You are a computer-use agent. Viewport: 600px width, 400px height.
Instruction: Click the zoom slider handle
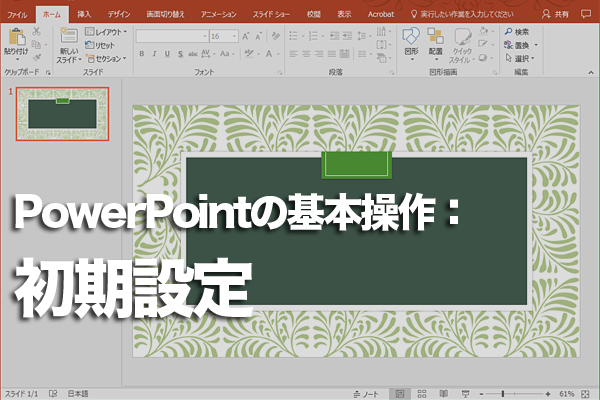tap(503, 394)
